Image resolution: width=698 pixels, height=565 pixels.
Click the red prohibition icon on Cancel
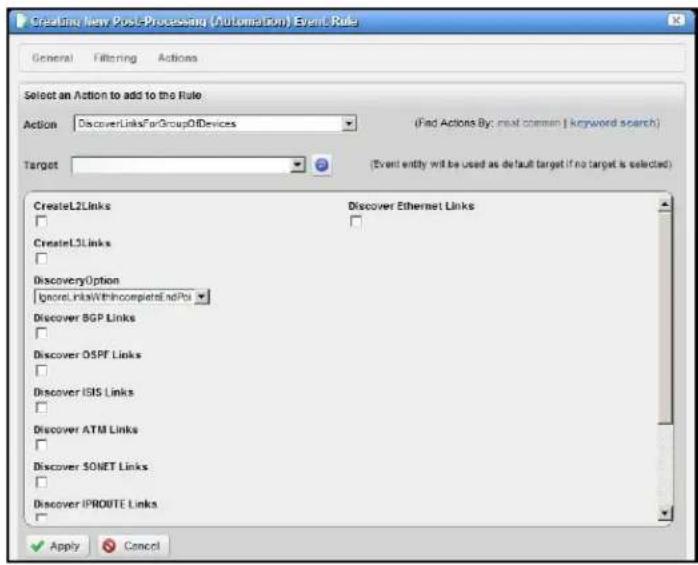109,546
